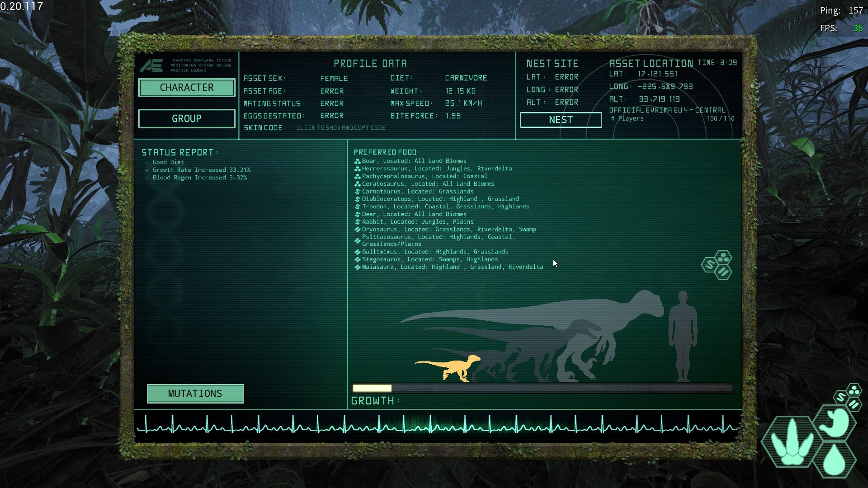Click to show and copy skin code
868x488 pixels.
(x=341, y=128)
